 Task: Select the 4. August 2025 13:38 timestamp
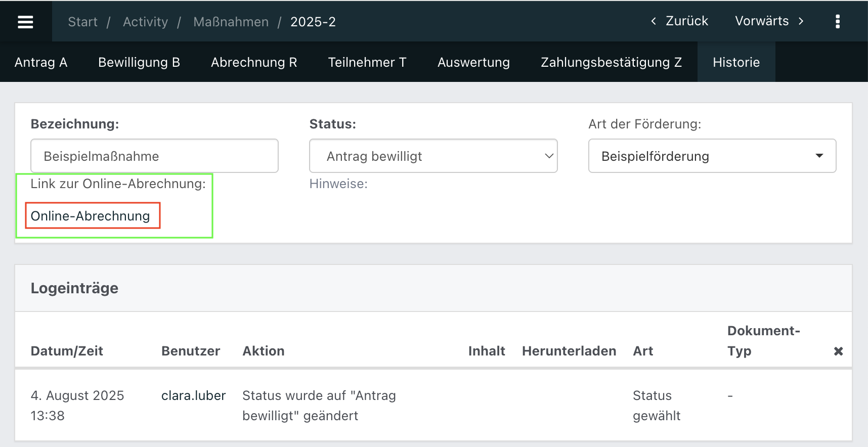(77, 406)
